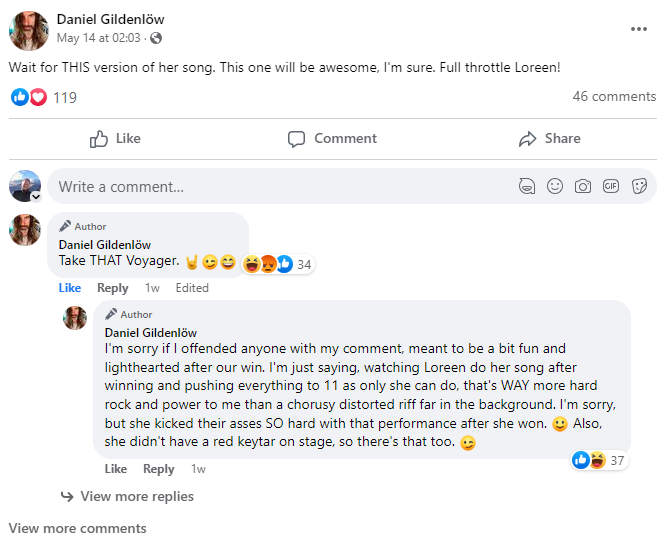Open the three-dots post options menu
This screenshot has height=543, width=669.
pyautogui.click(x=638, y=29)
